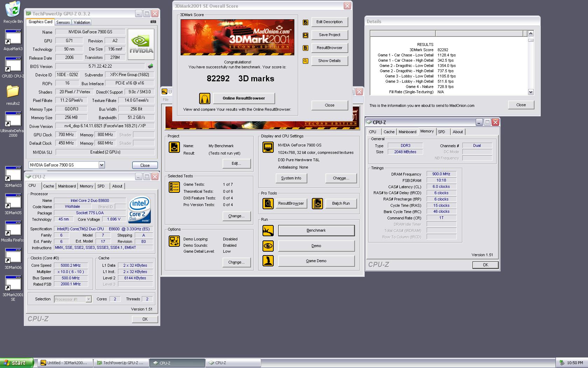This screenshot has height=368, width=588.
Task: Click the NVIDIA logo in GPU-Z
Action: coord(141,44)
